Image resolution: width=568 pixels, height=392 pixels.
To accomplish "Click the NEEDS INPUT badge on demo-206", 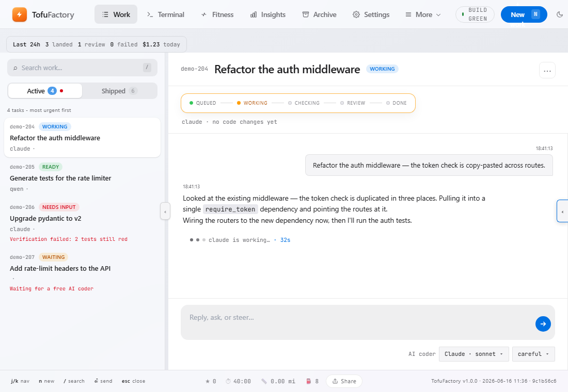I will (x=59, y=207).
